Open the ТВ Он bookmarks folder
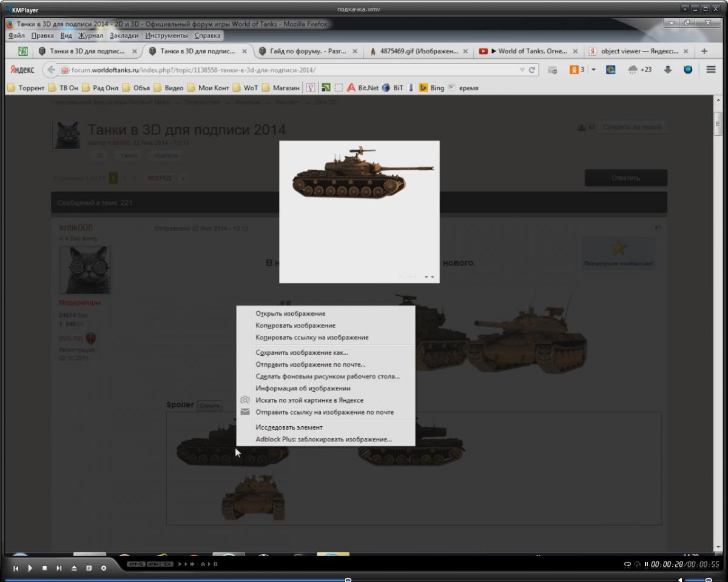This screenshot has height=582, width=728. (x=64, y=88)
